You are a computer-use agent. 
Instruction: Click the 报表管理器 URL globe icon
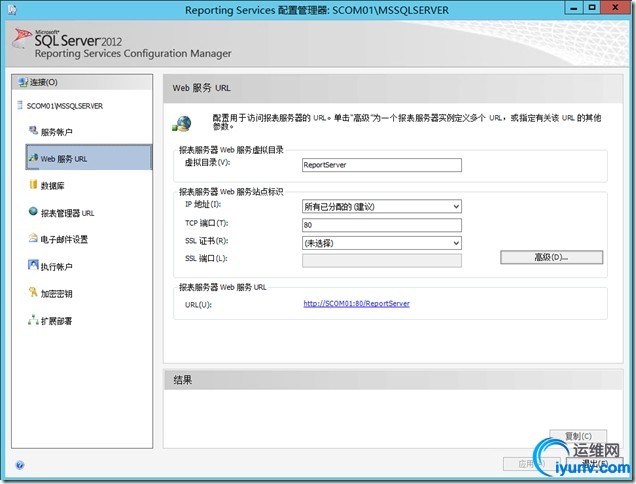(33, 211)
